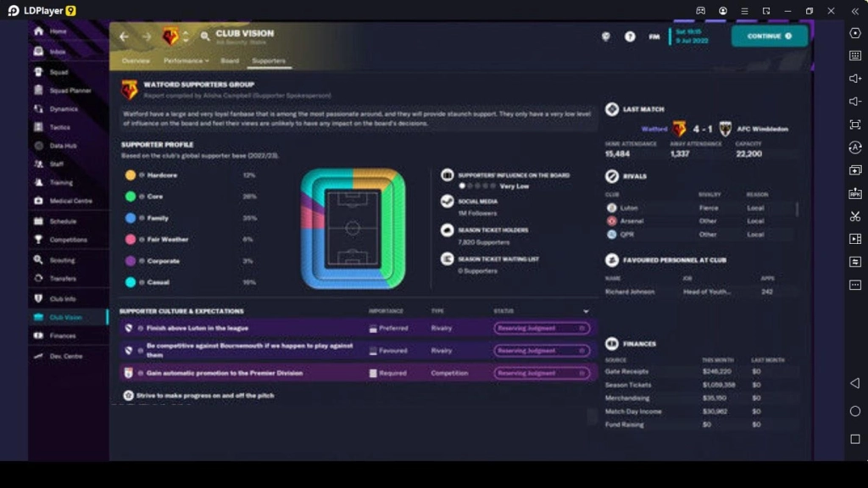Open Schedule in the sidebar
The width and height of the screenshot is (868, 488).
tap(63, 221)
